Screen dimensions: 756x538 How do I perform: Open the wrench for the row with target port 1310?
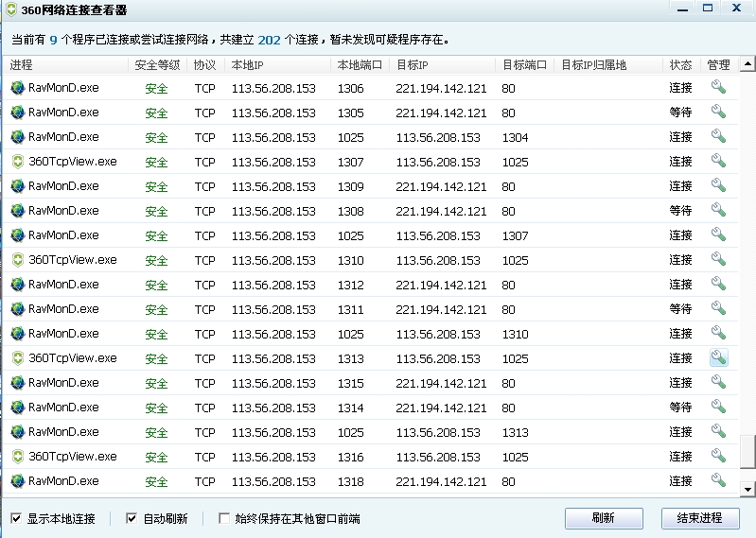718,333
